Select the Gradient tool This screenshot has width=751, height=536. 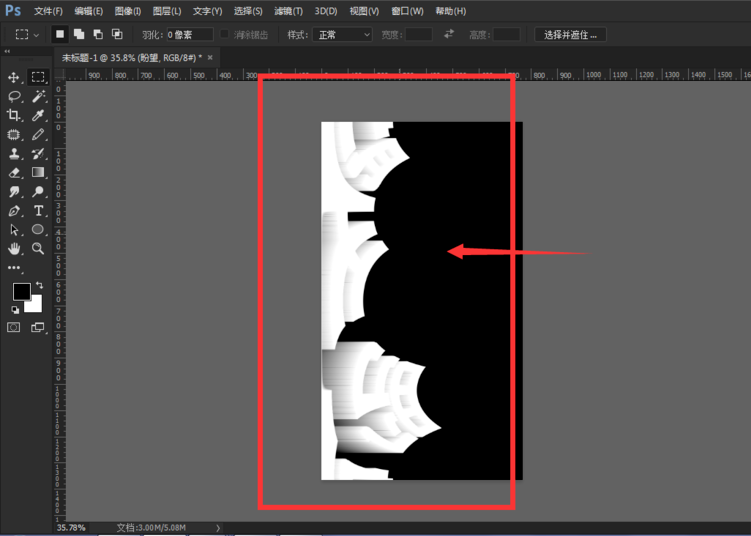tap(38, 172)
